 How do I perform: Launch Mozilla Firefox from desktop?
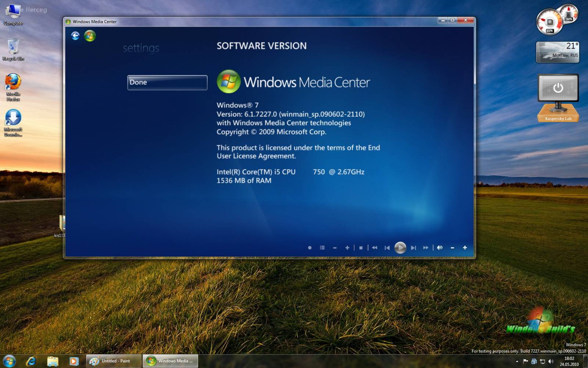click(13, 87)
